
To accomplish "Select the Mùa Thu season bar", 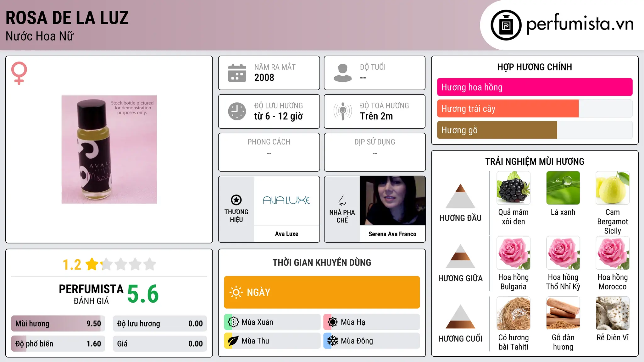I will pyautogui.click(x=272, y=341).
